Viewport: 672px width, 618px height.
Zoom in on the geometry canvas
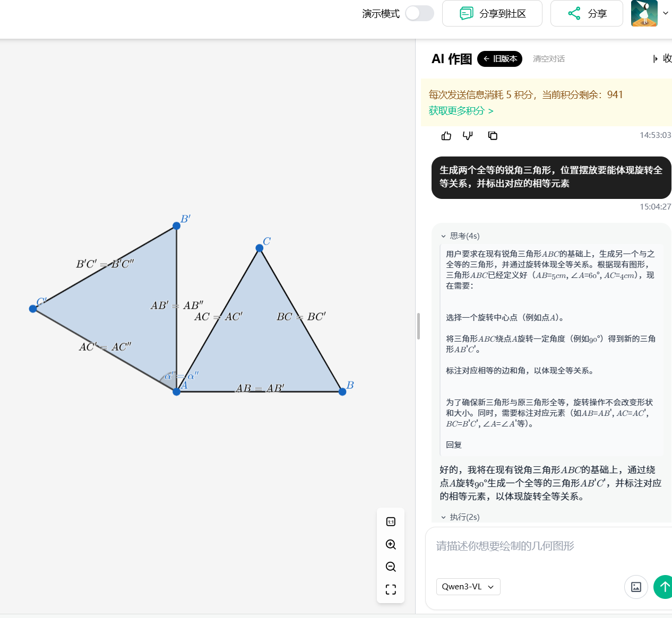coord(391,544)
